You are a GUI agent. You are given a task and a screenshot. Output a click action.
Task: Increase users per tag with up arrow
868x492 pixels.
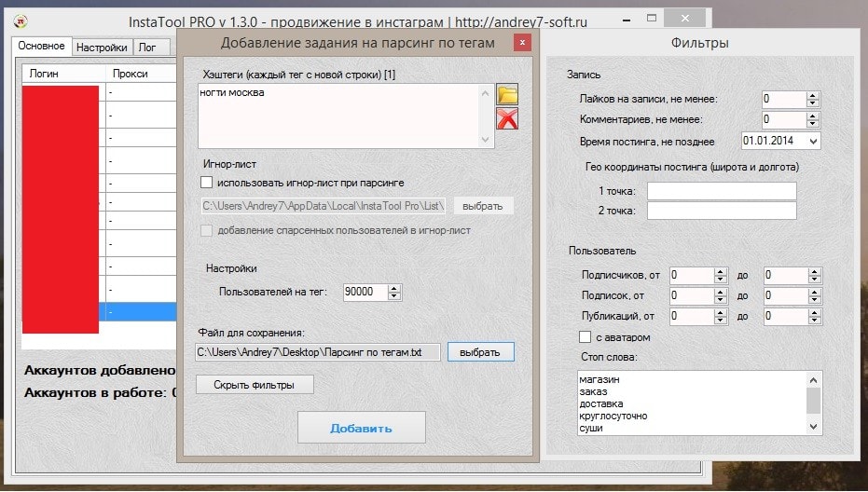[x=394, y=288]
